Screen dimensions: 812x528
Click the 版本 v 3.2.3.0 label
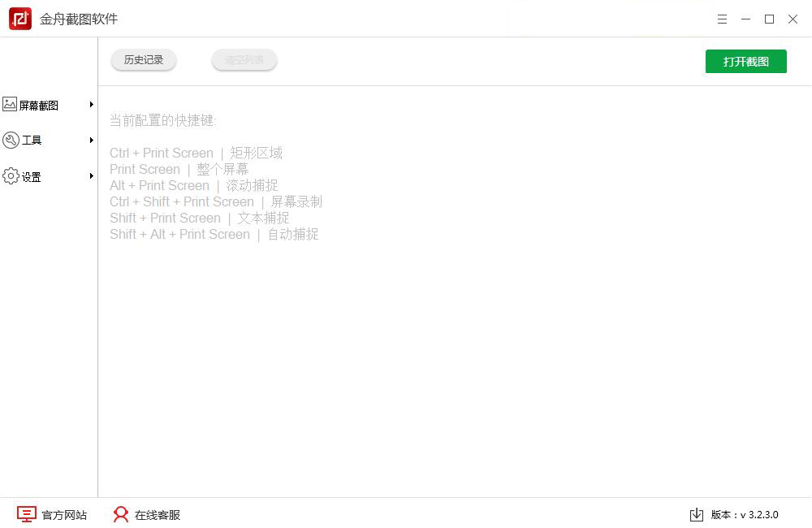pos(745,514)
